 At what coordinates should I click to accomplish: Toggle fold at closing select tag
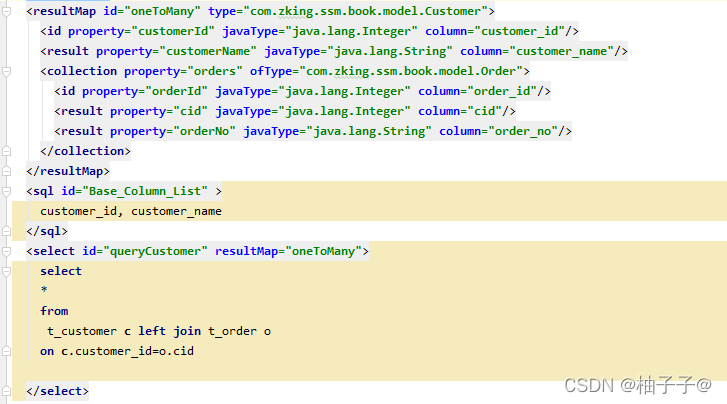click(6, 391)
